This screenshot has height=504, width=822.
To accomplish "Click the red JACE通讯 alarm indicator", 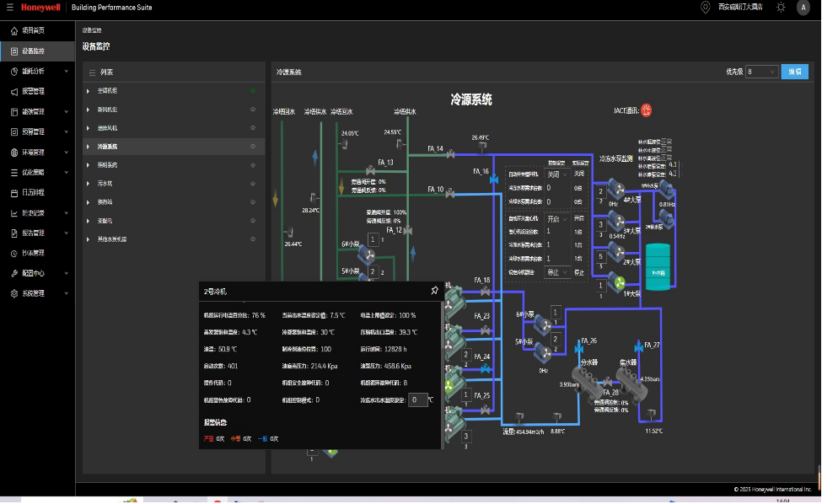I will pyautogui.click(x=646, y=110).
